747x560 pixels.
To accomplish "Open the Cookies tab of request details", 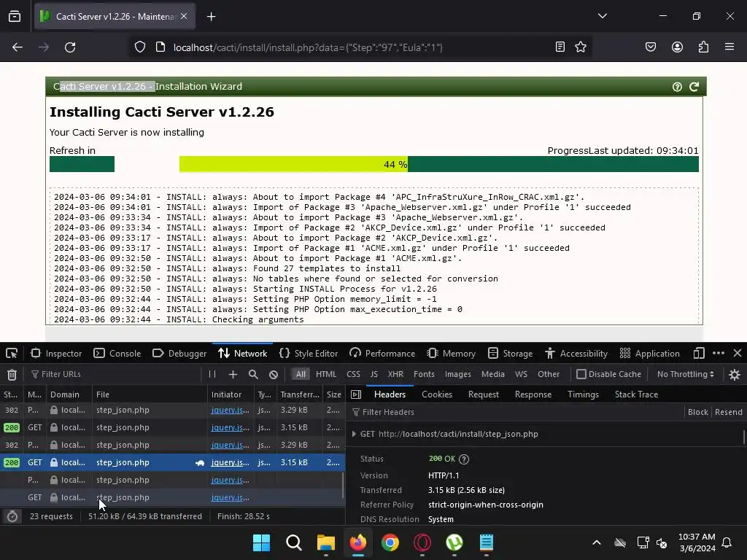I will tap(437, 394).
